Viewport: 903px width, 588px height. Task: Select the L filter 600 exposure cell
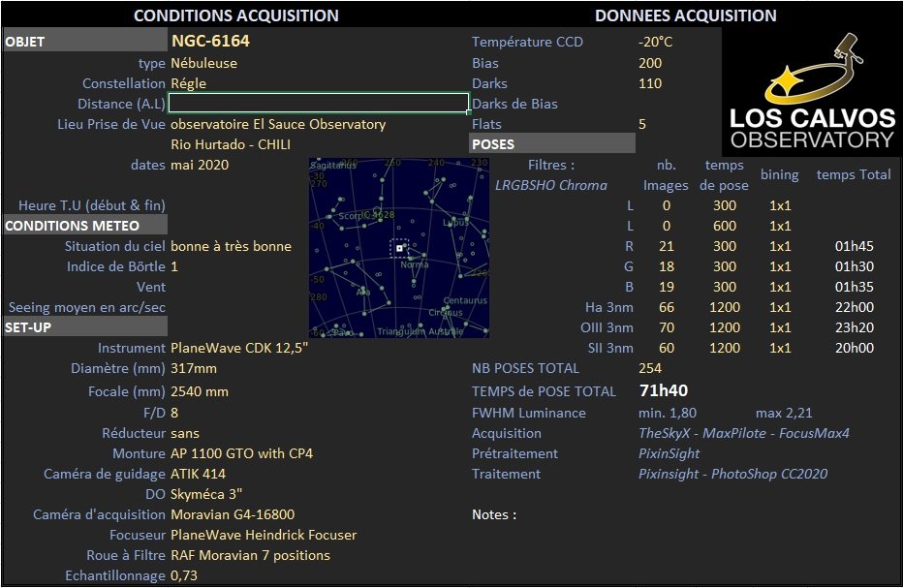[725, 226]
